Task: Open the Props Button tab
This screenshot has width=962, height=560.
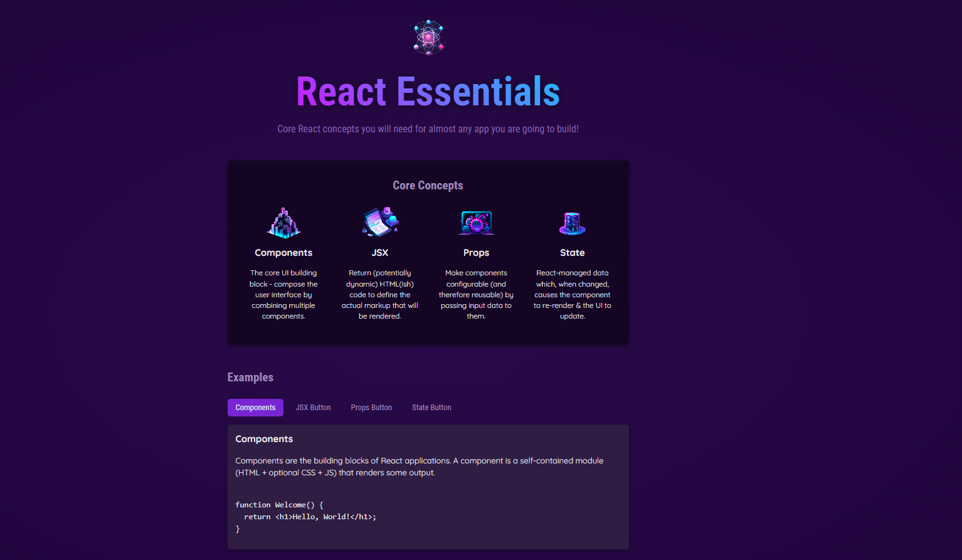Action: click(x=371, y=408)
